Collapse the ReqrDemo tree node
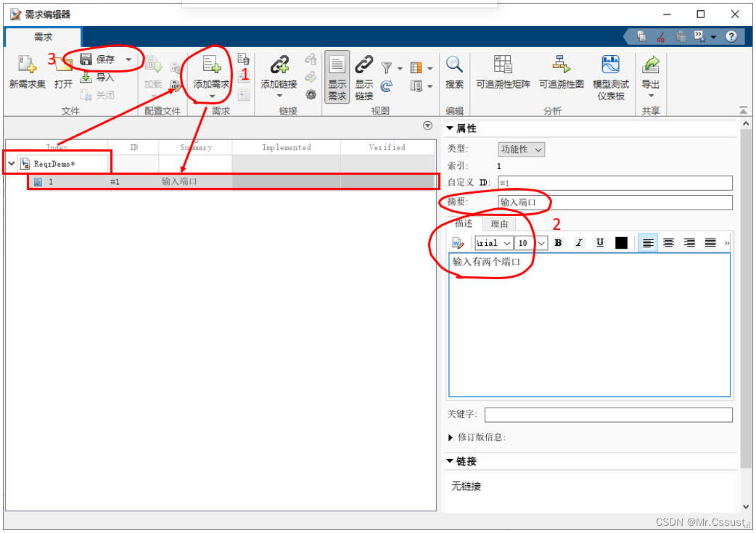 click(11, 164)
